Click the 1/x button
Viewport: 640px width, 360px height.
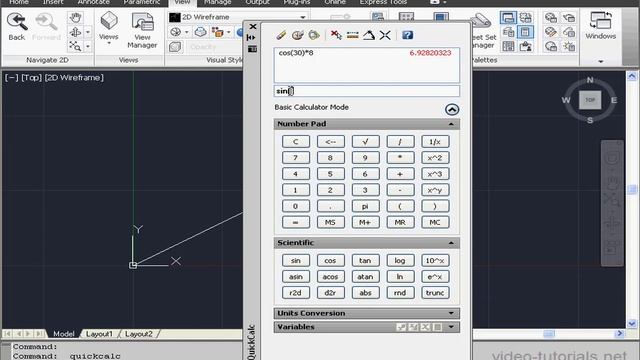435,142
